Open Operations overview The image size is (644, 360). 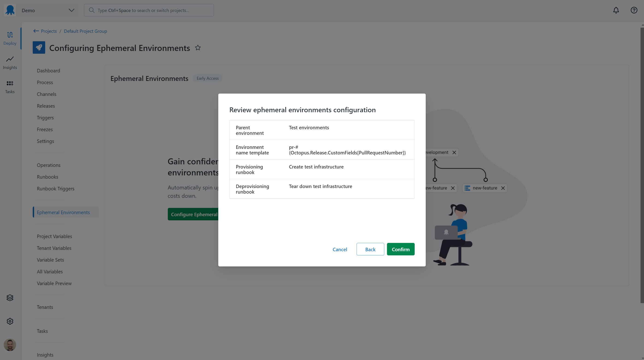pyautogui.click(x=49, y=165)
